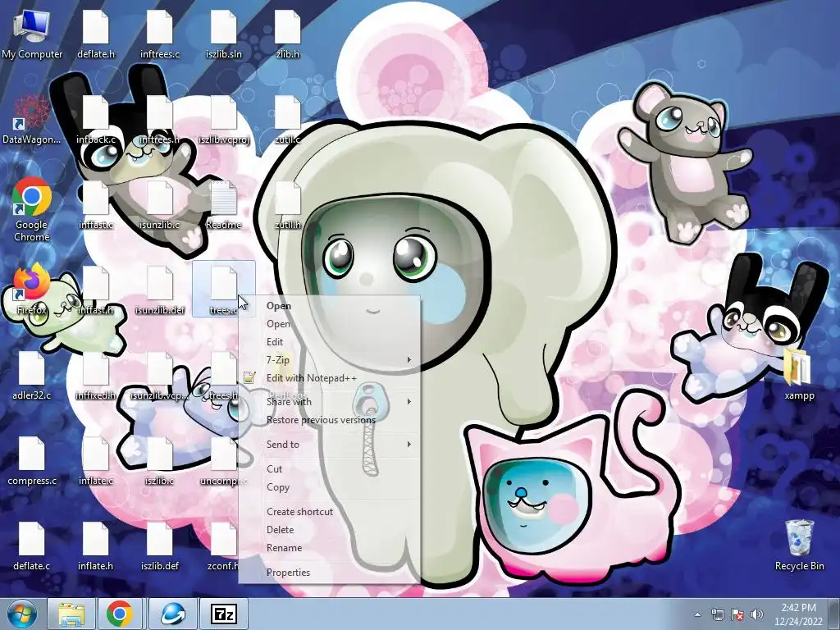Screen dimensions: 840x630
Task: Select the xampp folder icon
Action: [799, 374]
